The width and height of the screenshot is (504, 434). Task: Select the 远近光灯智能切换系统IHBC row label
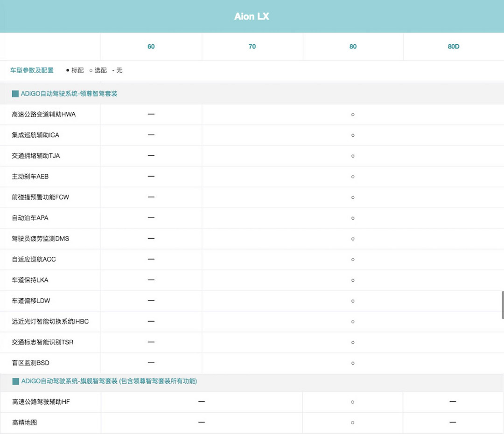pos(50,321)
